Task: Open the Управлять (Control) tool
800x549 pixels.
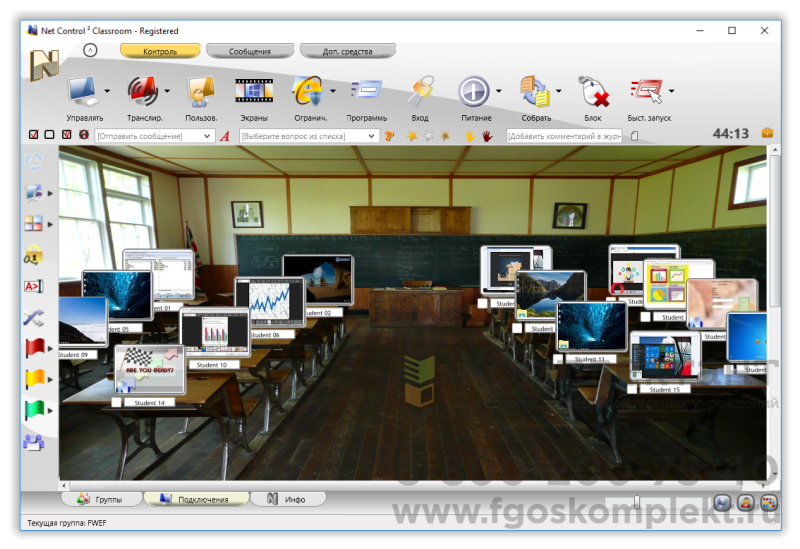Action: [x=82, y=93]
